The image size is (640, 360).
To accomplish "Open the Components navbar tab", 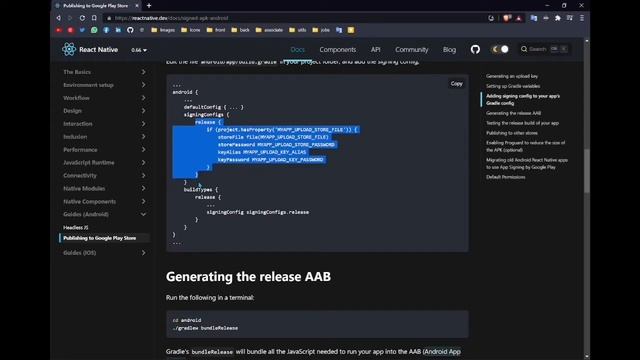I will (338, 49).
